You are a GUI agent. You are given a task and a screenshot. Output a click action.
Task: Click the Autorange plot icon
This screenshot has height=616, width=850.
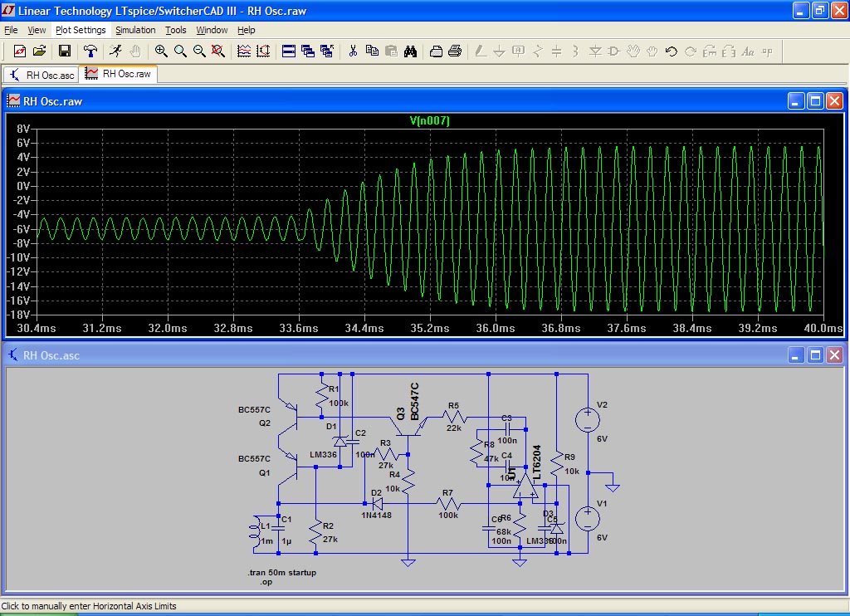coord(264,51)
